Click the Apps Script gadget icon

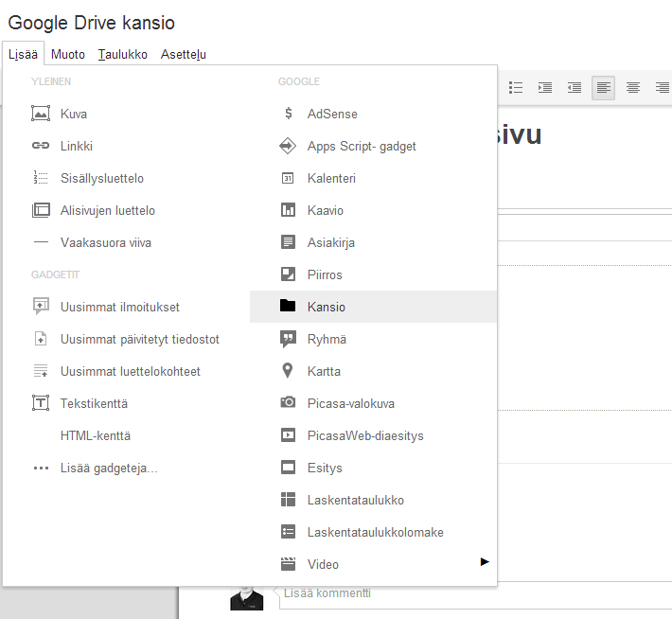tap(289, 146)
